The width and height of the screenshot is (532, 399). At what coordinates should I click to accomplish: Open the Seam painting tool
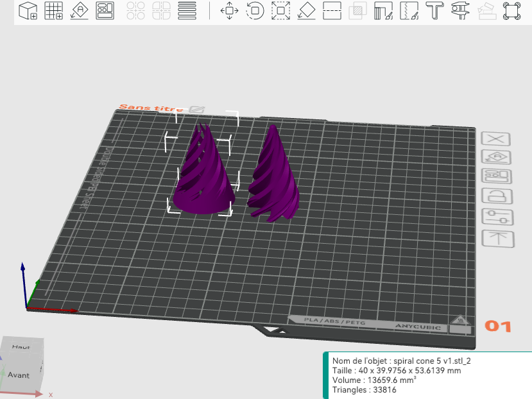tap(409, 10)
